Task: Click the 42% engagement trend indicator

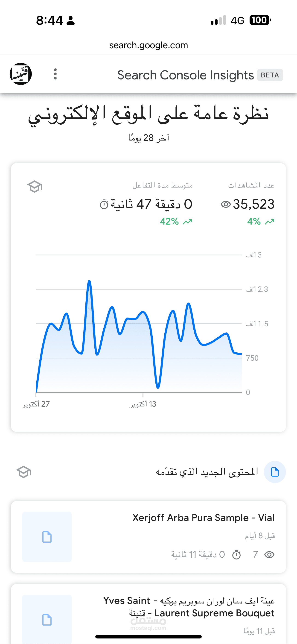Action: 176,222
